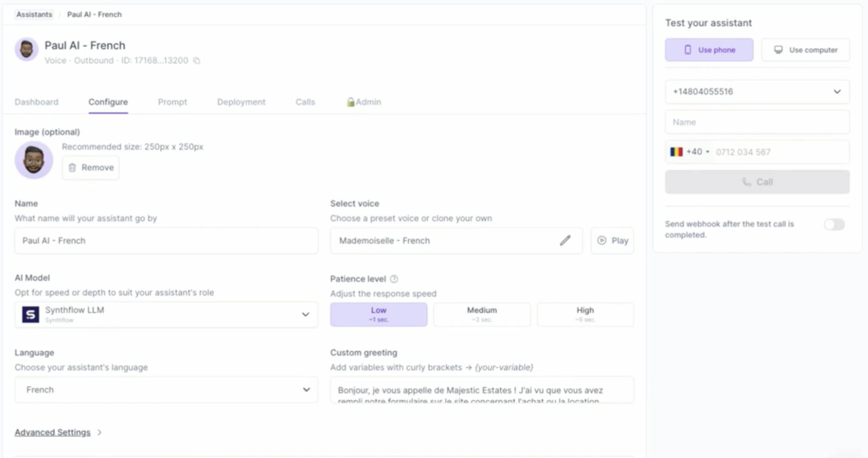
Task: Set patience level to High
Action: click(x=585, y=314)
